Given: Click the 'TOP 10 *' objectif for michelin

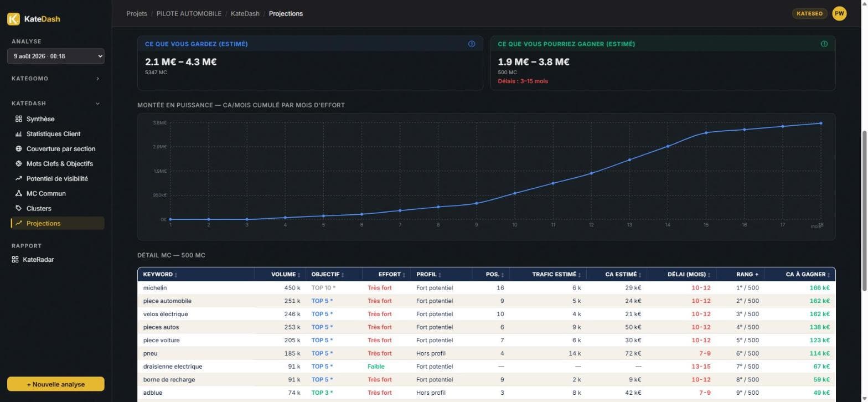Looking at the screenshot, I should click(x=323, y=288).
